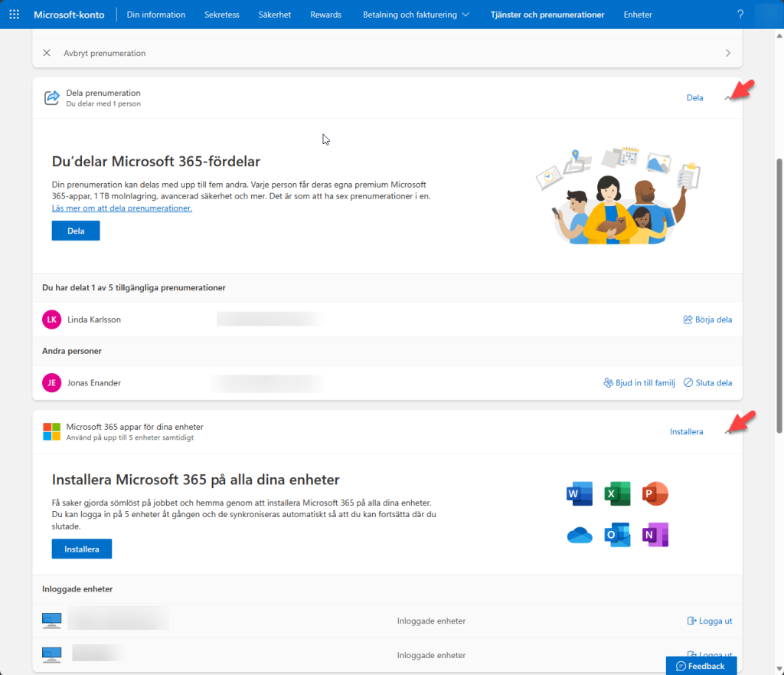
Task: Click the Avbryt prenumeration row label
Action: (x=104, y=53)
